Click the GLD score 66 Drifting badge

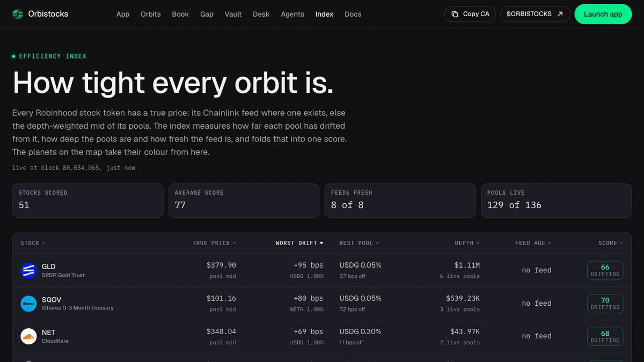pyautogui.click(x=605, y=270)
